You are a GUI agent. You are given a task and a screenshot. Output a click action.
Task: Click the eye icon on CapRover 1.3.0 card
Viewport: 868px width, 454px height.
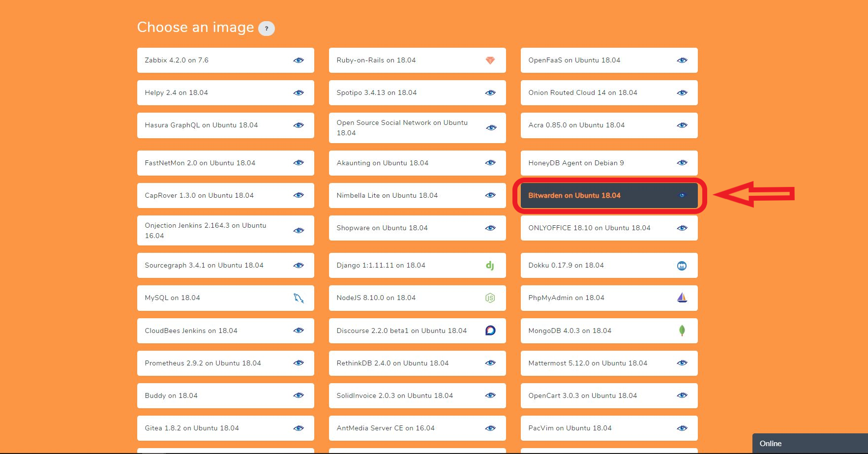[299, 195]
